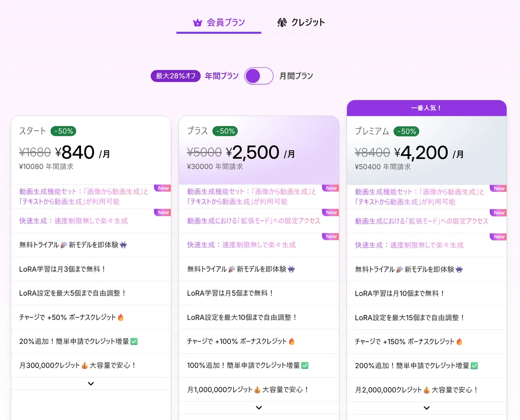Click fire emoji after +150% ボーナスクレジット
Image resolution: width=520 pixels, height=420 pixels.
point(459,342)
